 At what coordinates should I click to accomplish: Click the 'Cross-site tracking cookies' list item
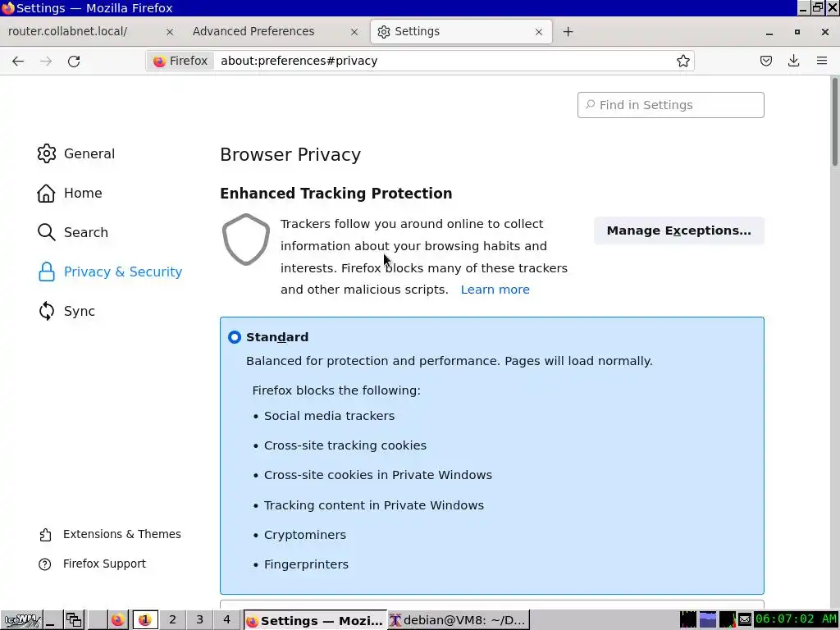coord(345,445)
